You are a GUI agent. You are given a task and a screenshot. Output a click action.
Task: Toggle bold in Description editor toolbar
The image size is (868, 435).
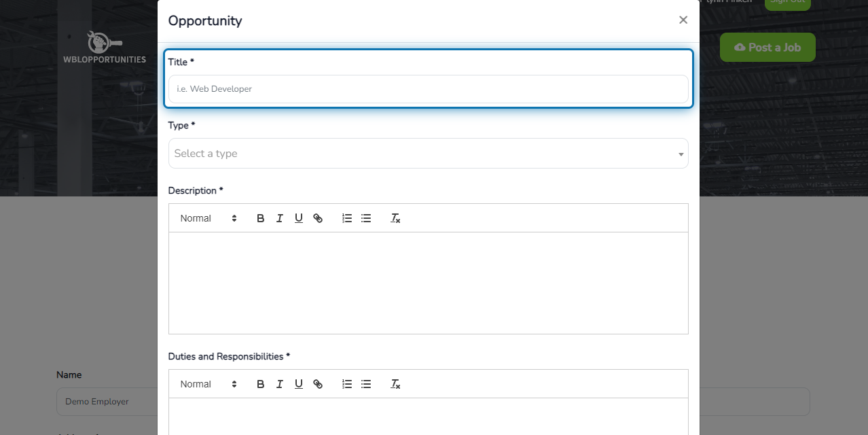tap(260, 218)
